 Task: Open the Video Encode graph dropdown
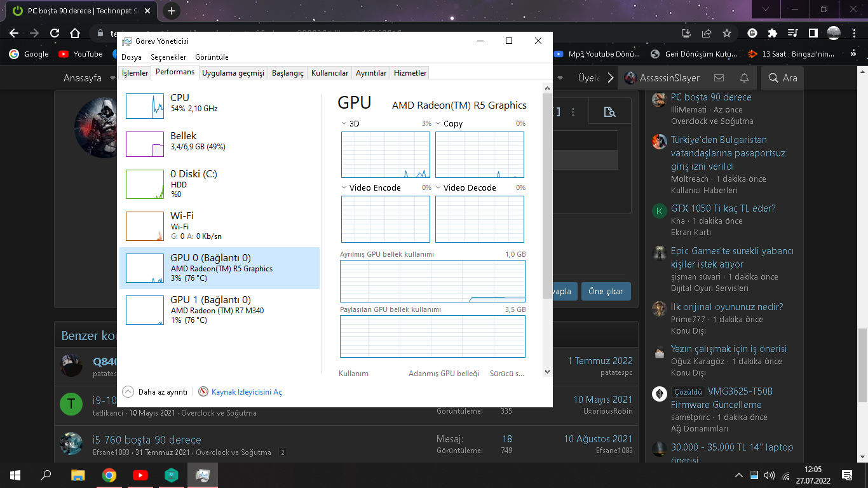tap(344, 187)
